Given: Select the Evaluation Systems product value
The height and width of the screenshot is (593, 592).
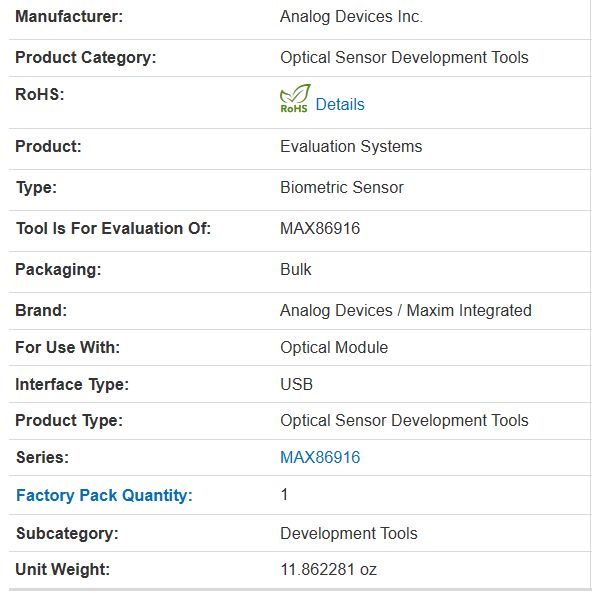Looking at the screenshot, I should pyautogui.click(x=351, y=146).
